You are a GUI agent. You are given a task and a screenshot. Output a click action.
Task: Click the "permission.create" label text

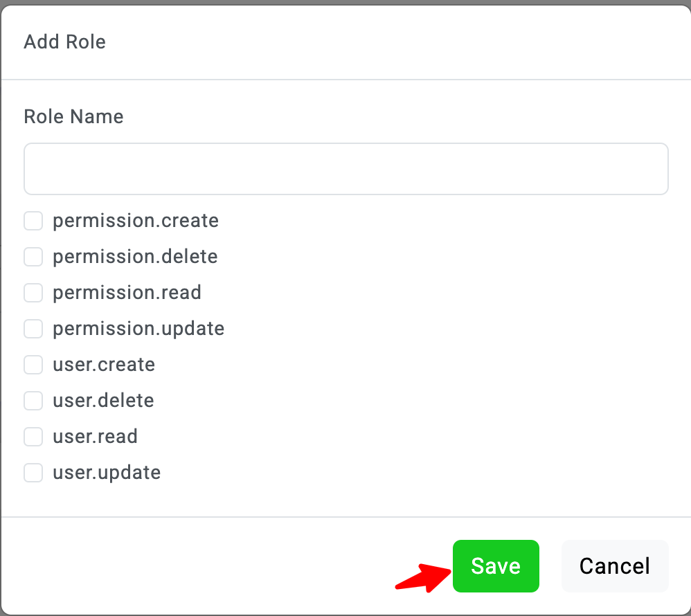[x=136, y=221]
